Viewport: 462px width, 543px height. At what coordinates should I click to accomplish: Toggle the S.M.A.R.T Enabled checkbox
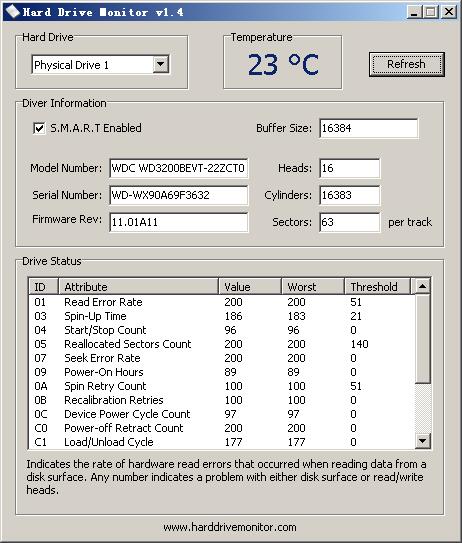click(39, 128)
